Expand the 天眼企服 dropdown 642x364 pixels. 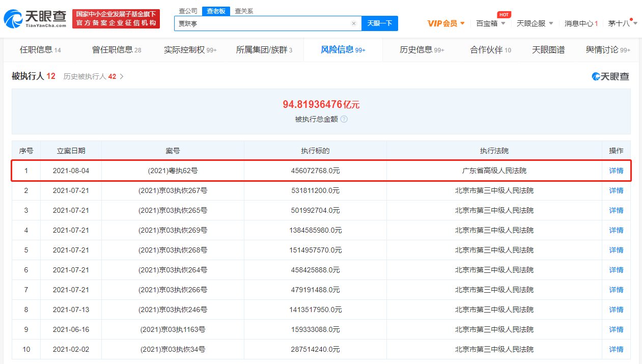[535, 23]
